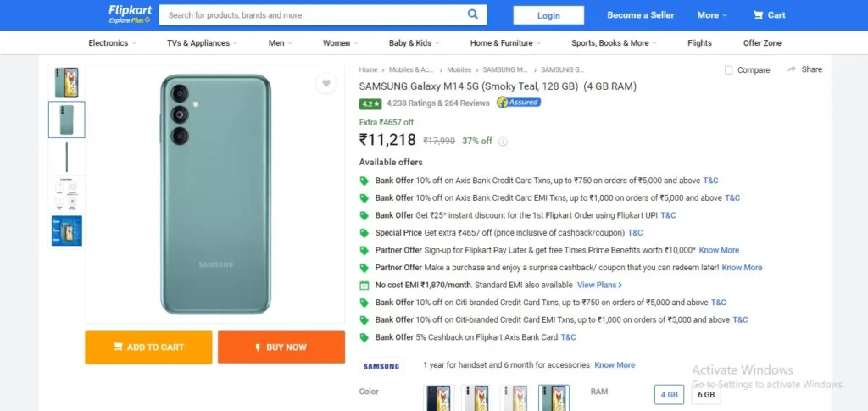Image resolution: width=868 pixels, height=411 pixels.
Task: Click the BUY NOW button
Action: tap(281, 347)
